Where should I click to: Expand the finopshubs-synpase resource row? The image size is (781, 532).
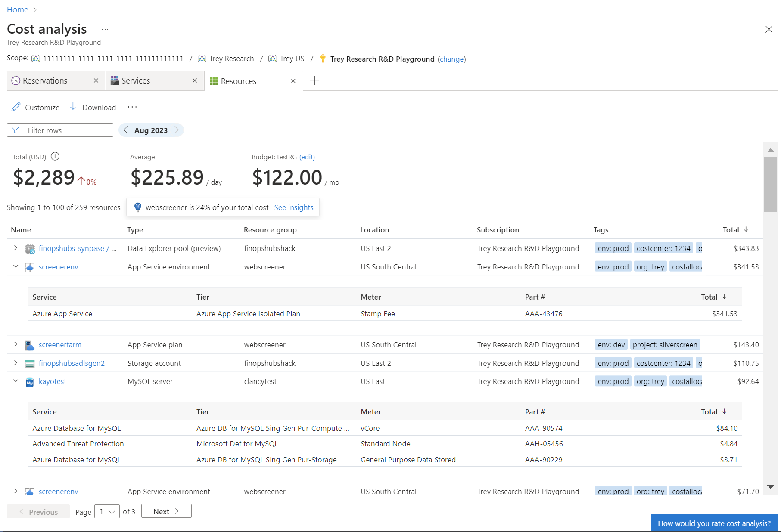16,248
